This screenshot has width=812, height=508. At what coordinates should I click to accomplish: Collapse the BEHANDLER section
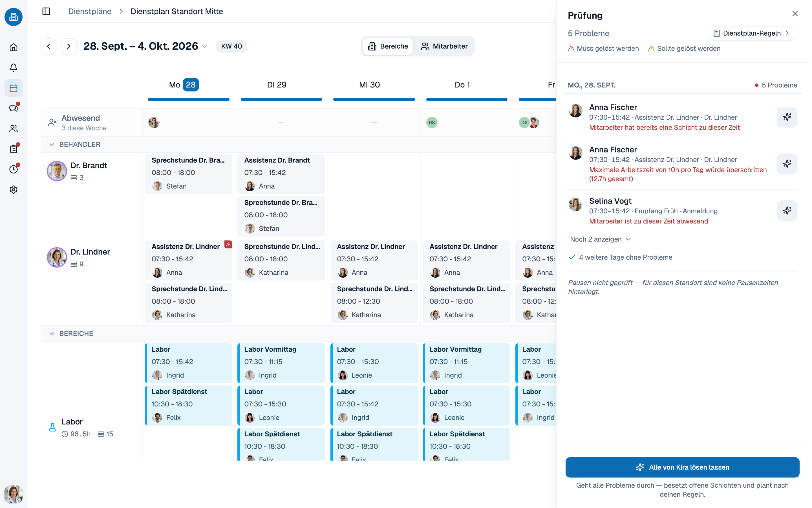click(x=52, y=144)
